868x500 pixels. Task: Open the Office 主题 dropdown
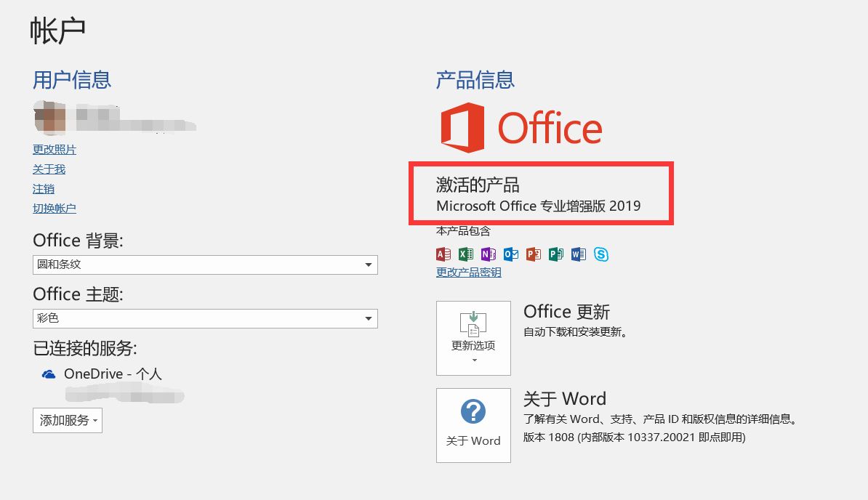(x=206, y=318)
